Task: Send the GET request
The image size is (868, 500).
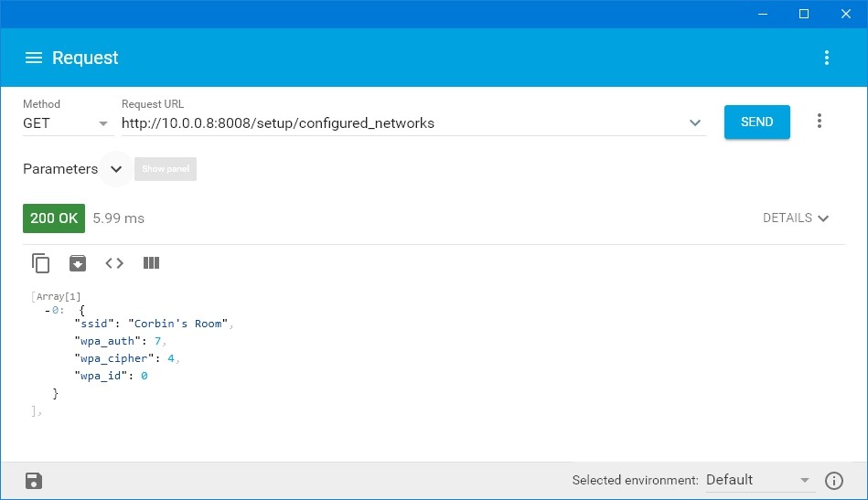Action: point(756,122)
